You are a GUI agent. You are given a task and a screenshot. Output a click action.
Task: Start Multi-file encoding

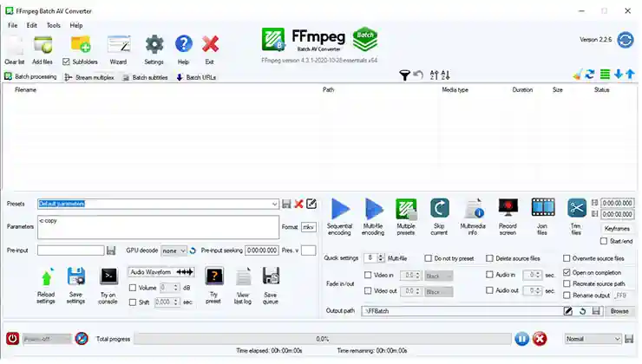(373, 209)
